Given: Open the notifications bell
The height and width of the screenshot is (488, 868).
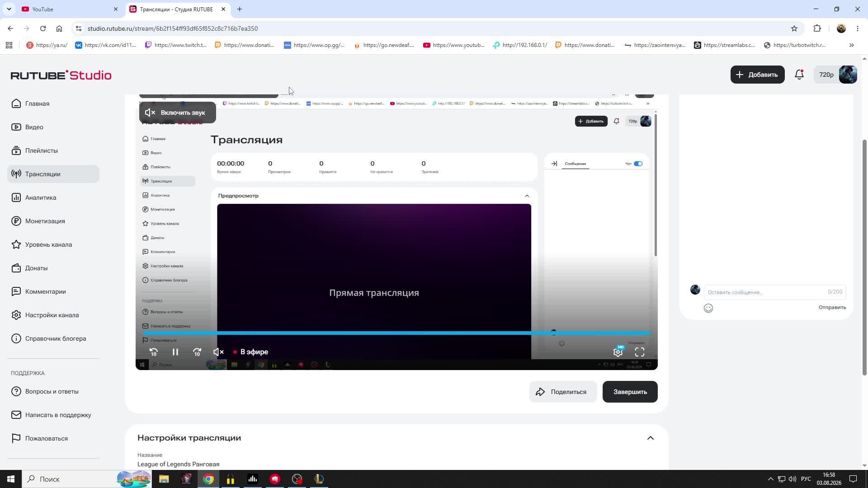Looking at the screenshot, I should click(799, 75).
